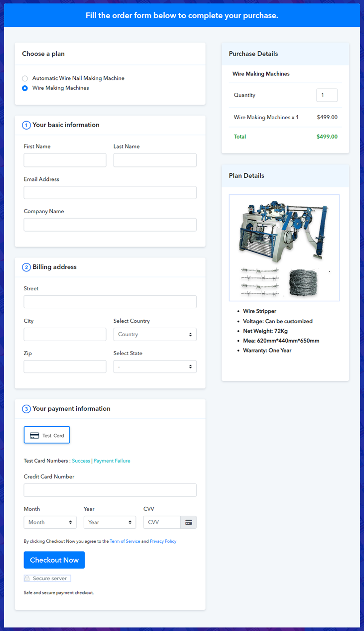The width and height of the screenshot is (364, 631).
Task: Open the Select State dropdown
Action: pos(155,366)
